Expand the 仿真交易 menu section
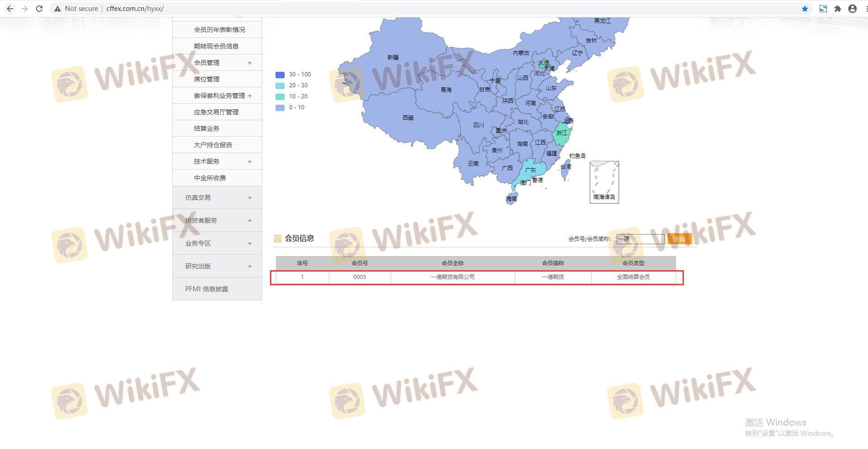The image size is (868, 449). pos(249,198)
